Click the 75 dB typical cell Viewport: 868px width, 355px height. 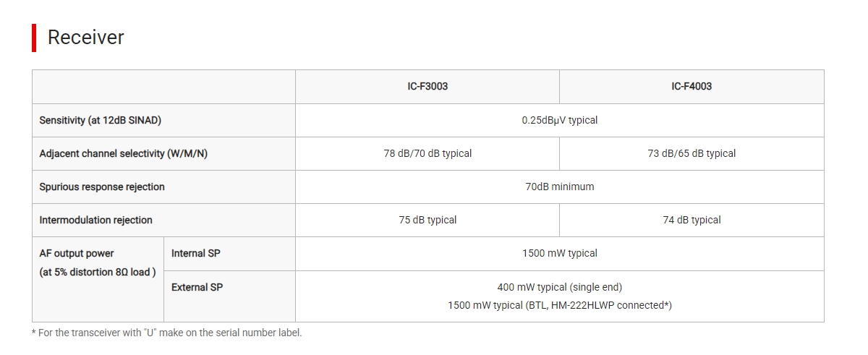pyautogui.click(x=427, y=220)
